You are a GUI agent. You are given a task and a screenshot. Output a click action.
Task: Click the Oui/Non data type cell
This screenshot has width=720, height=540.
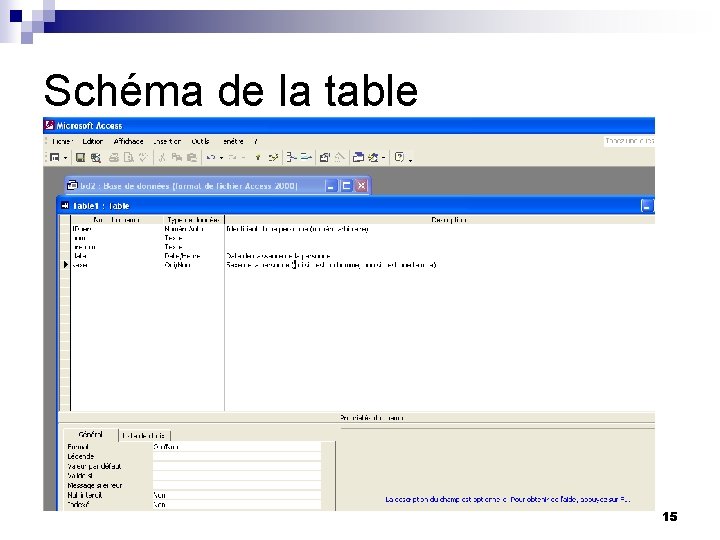(193, 265)
